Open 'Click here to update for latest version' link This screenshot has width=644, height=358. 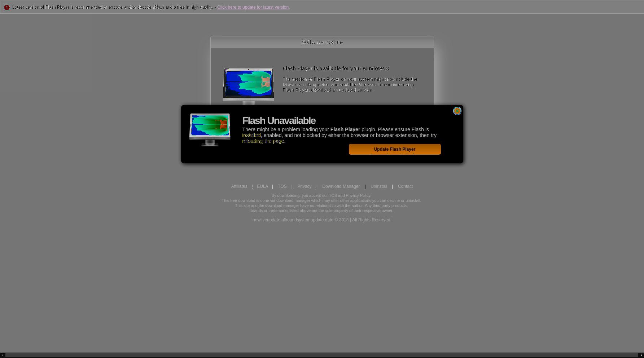[x=253, y=7]
